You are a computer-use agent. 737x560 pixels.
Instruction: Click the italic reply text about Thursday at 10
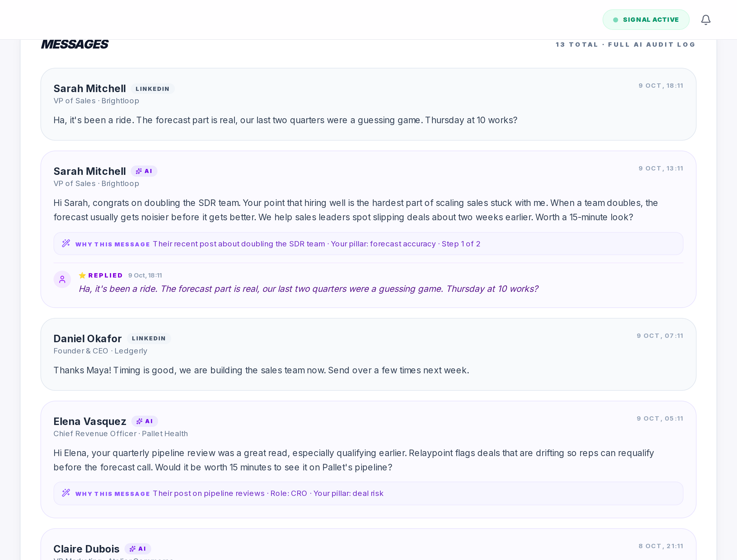(x=308, y=289)
